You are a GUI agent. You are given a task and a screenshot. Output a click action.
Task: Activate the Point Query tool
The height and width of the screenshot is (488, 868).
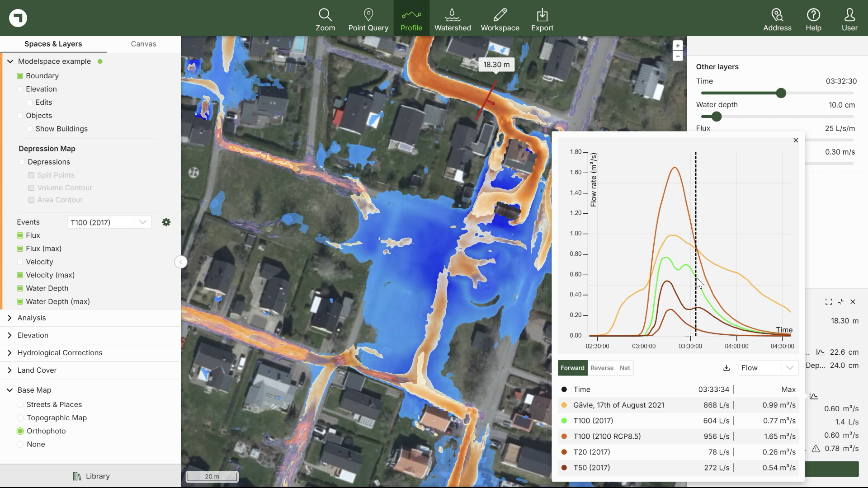pyautogui.click(x=368, y=19)
